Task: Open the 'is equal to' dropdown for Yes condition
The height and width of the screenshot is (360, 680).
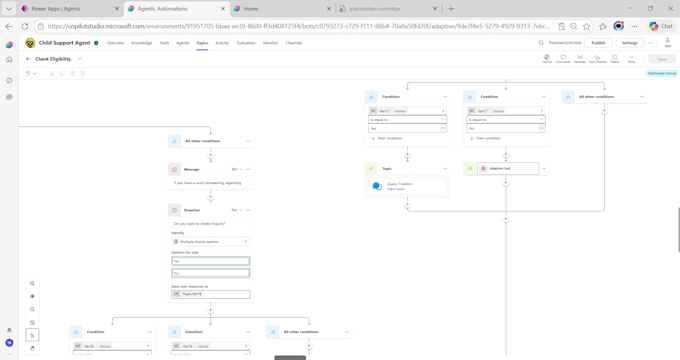Action: click(x=407, y=119)
